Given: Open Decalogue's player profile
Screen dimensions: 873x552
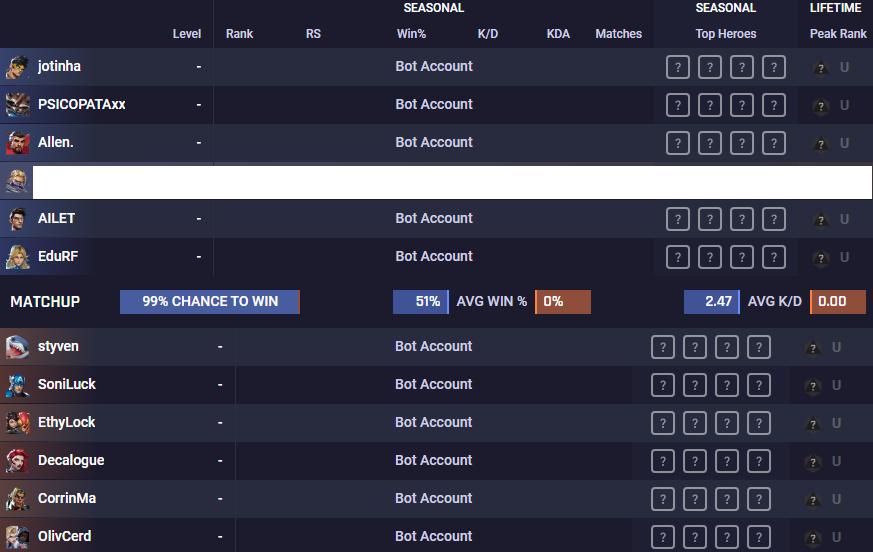Looking at the screenshot, I should [71, 460].
